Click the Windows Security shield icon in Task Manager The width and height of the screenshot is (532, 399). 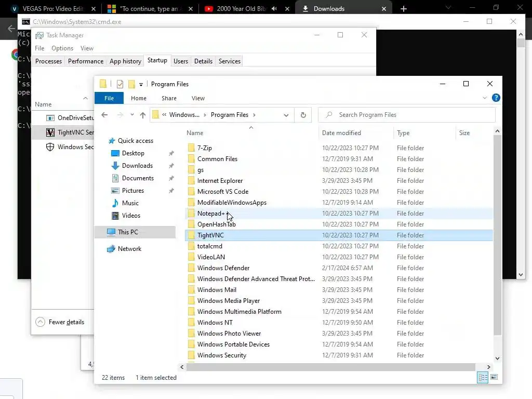[50, 147]
